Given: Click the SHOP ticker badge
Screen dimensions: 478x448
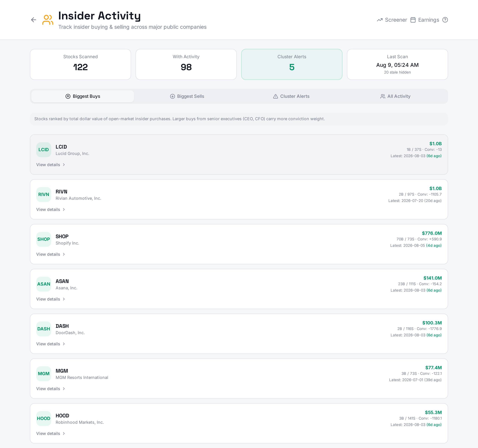Looking at the screenshot, I should coord(44,239).
